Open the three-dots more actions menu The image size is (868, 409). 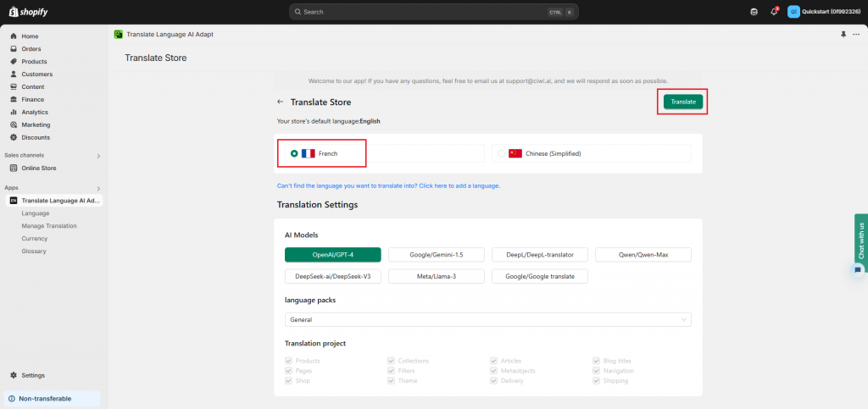855,35
